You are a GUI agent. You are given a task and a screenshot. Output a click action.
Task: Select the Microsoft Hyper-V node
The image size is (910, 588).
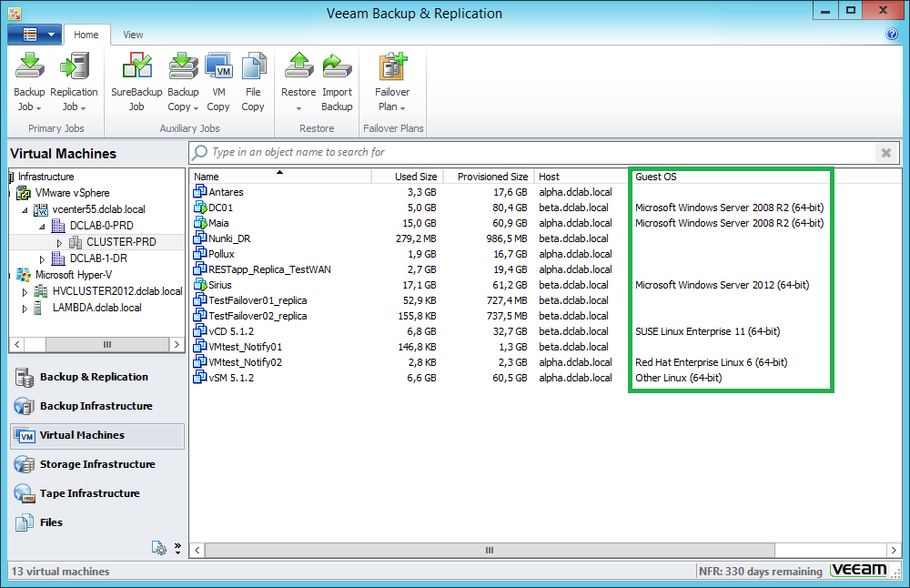coord(73,275)
